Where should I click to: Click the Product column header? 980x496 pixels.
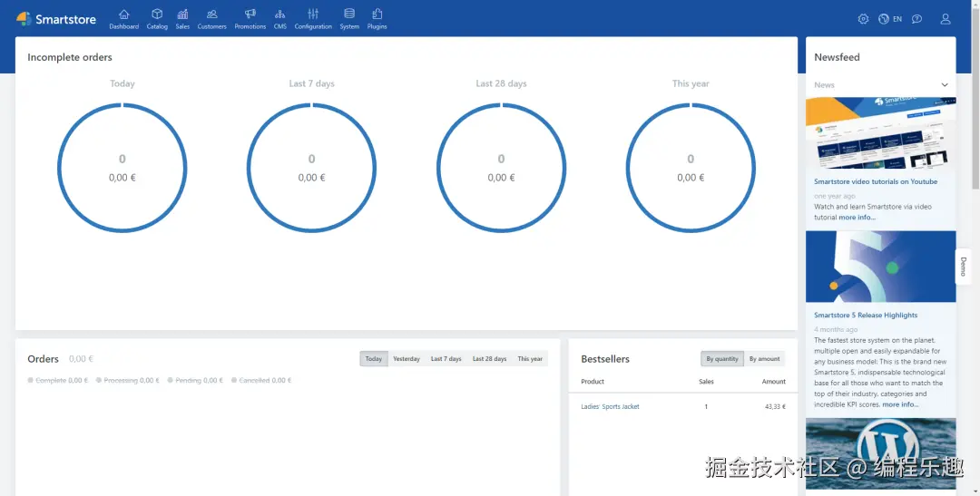(593, 381)
